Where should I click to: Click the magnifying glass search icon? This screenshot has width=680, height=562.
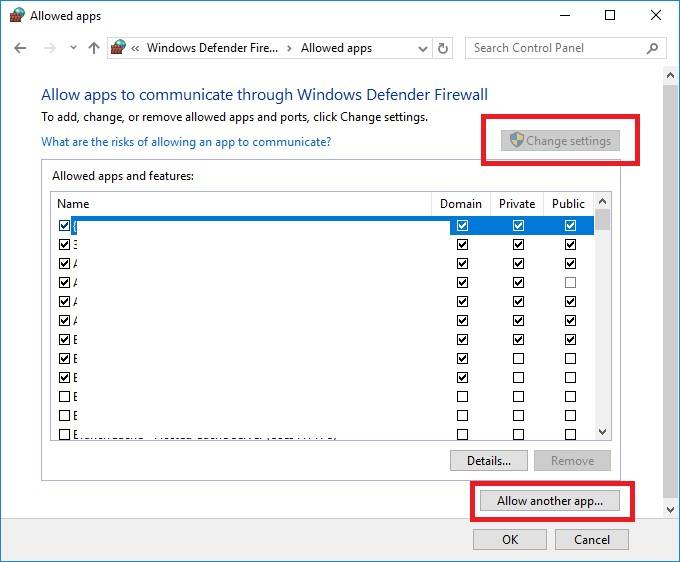tap(652, 48)
